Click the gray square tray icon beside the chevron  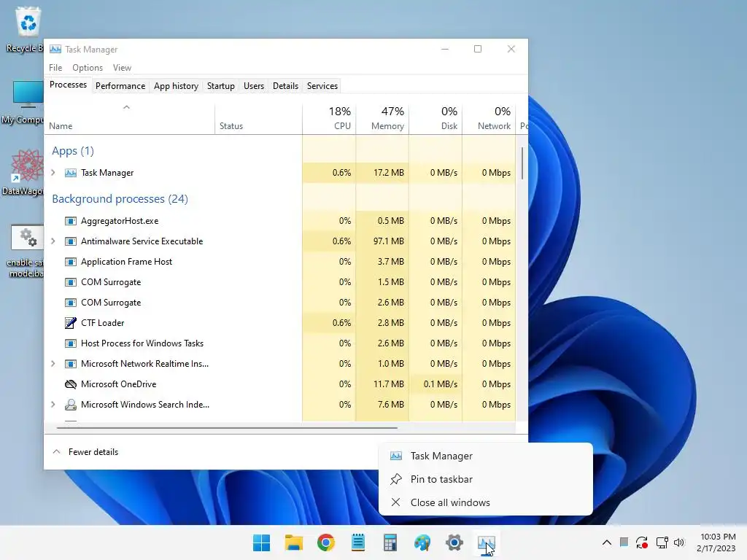click(x=624, y=542)
